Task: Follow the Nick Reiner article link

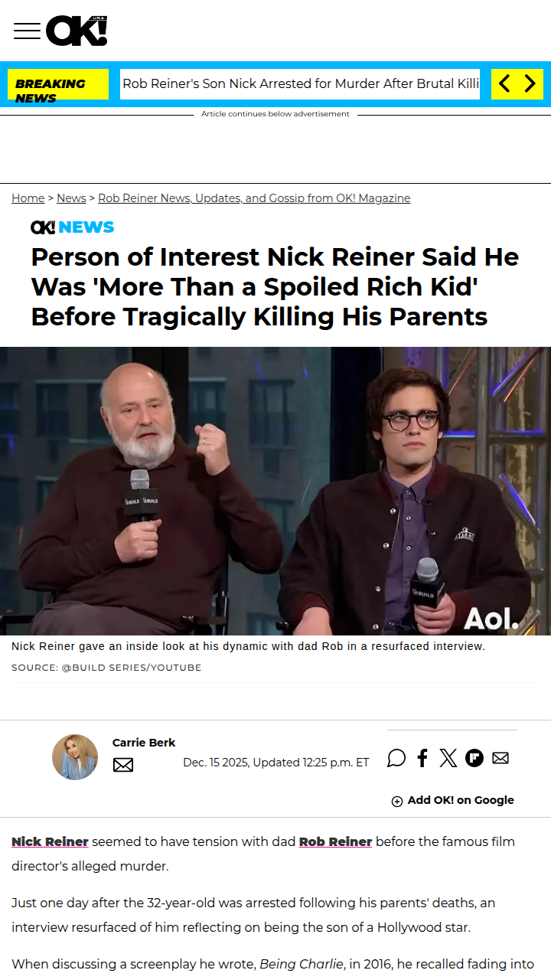Action: point(50,841)
